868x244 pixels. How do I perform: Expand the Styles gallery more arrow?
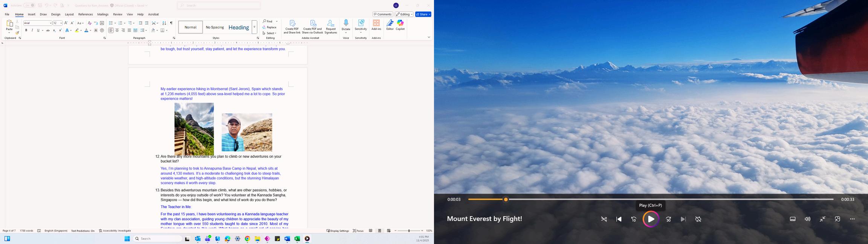(x=254, y=27)
